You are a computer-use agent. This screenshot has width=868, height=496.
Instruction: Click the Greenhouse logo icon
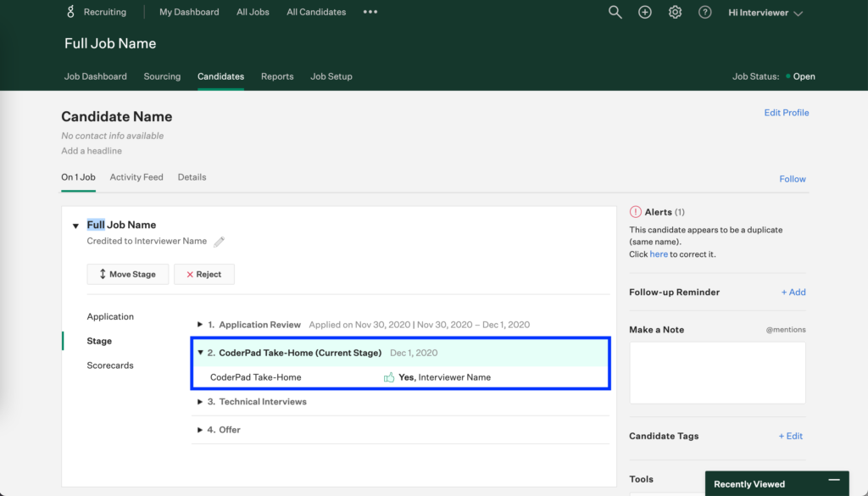(x=69, y=11)
